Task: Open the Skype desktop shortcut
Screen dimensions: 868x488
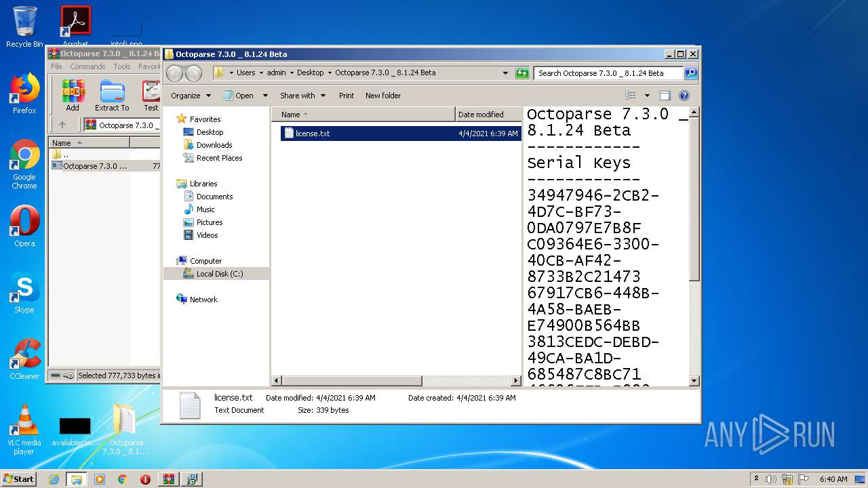Action: pyautogui.click(x=24, y=293)
